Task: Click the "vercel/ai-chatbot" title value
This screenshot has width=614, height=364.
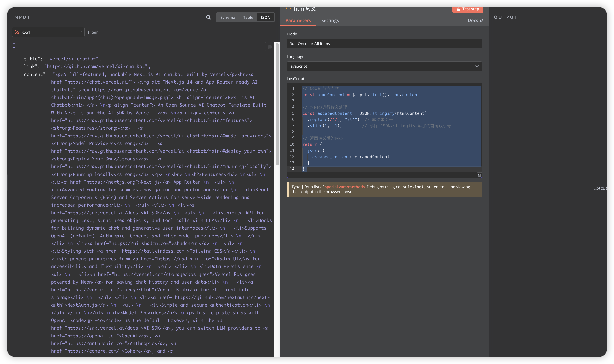Action: [73, 59]
